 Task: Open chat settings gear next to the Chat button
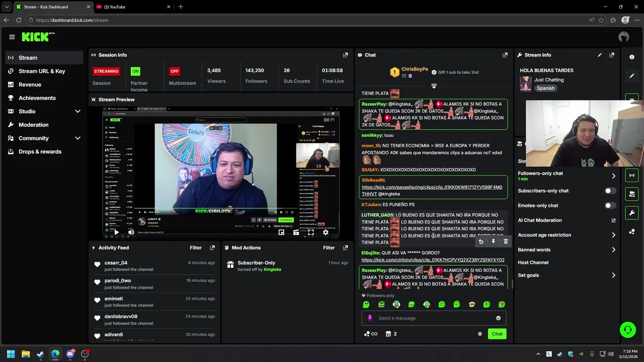(479, 334)
